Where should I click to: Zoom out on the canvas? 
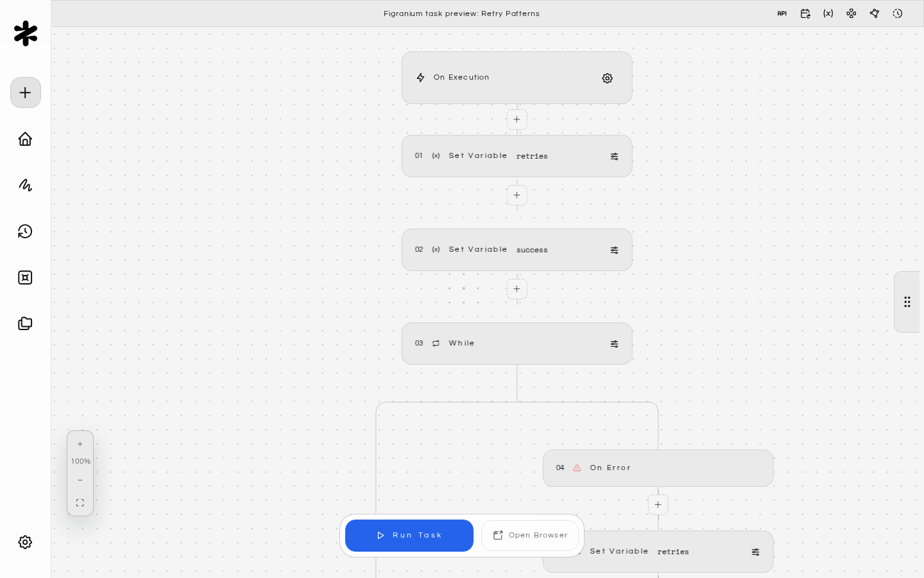[80, 480]
